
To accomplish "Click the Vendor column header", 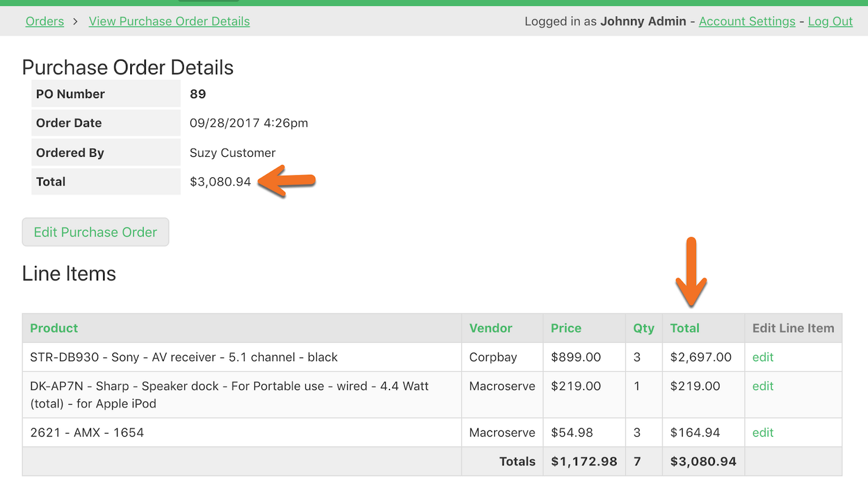I will [x=491, y=328].
